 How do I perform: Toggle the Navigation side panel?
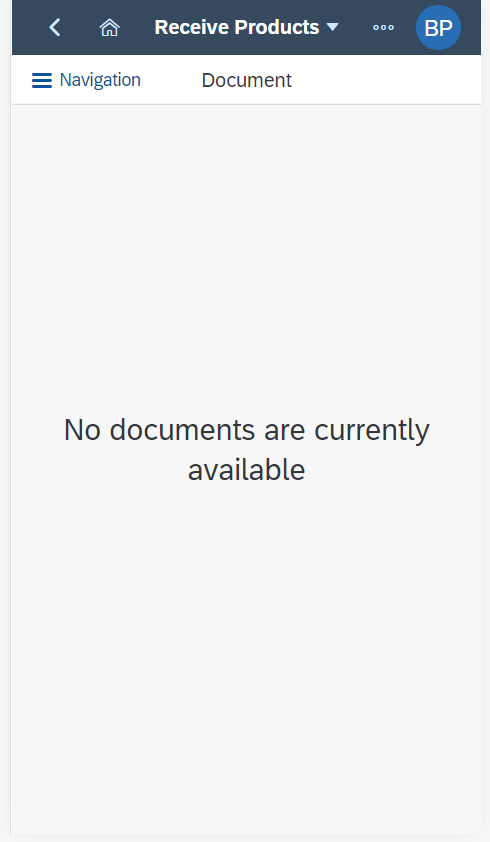86,80
